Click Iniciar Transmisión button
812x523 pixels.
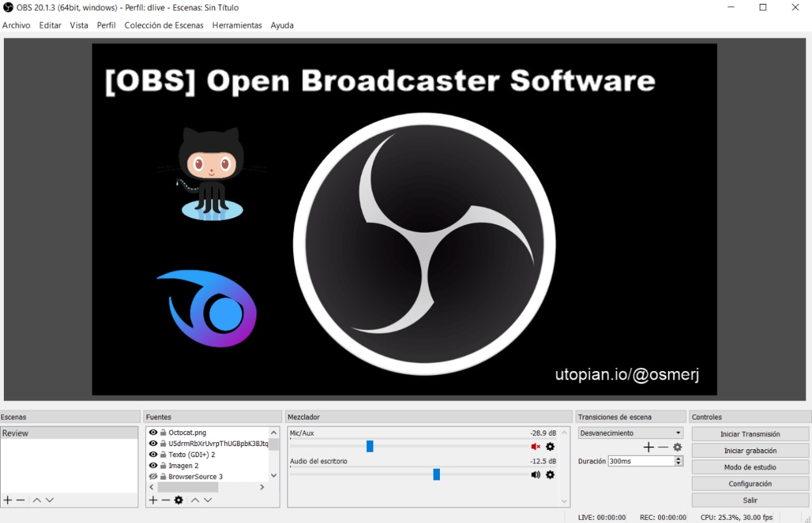[749, 434]
